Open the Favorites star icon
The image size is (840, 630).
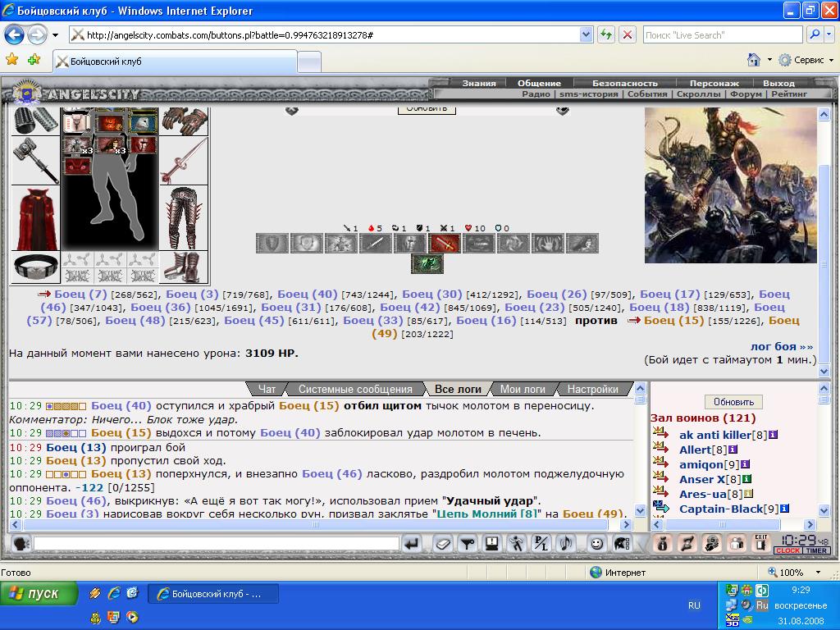click(x=11, y=60)
